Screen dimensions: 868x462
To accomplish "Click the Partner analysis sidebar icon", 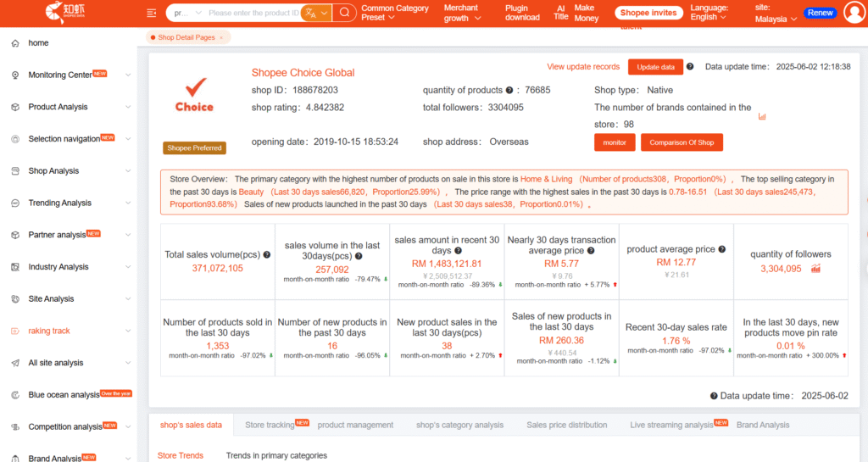I will tap(15, 235).
